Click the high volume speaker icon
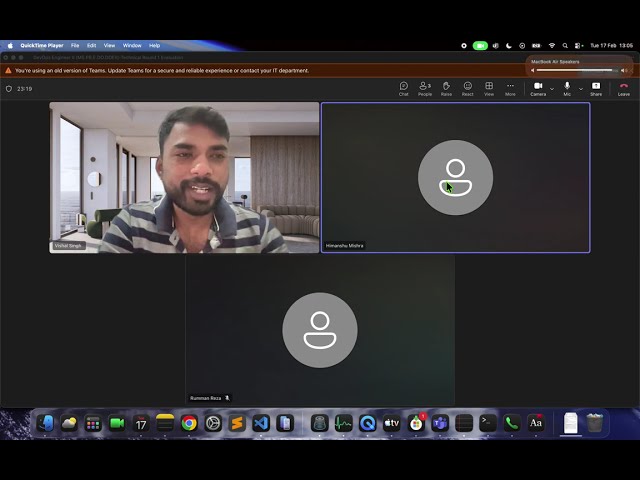 [x=624, y=70]
